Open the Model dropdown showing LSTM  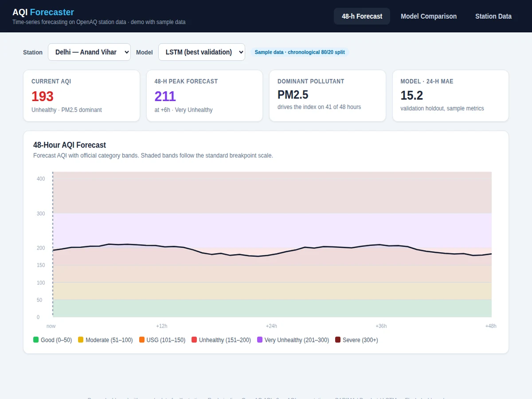(x=202, y=52)
